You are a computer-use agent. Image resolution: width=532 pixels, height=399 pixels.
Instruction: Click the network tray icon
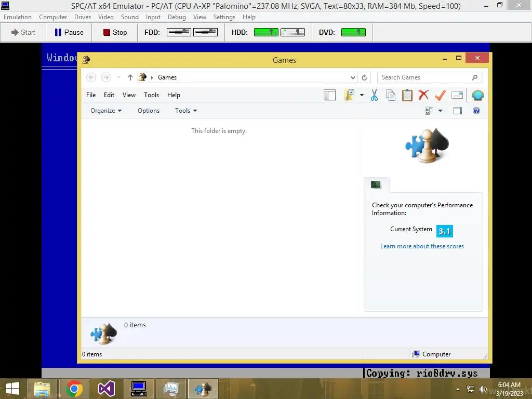coord(470,389)
